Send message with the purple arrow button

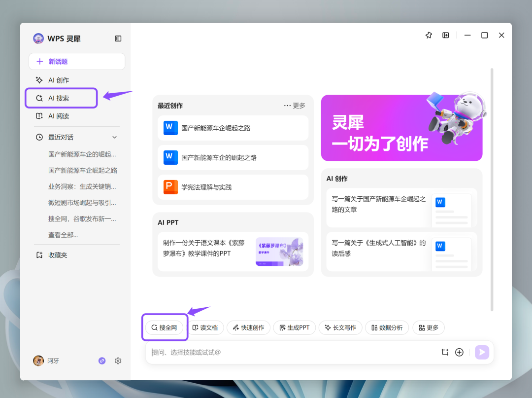(482, 352)
